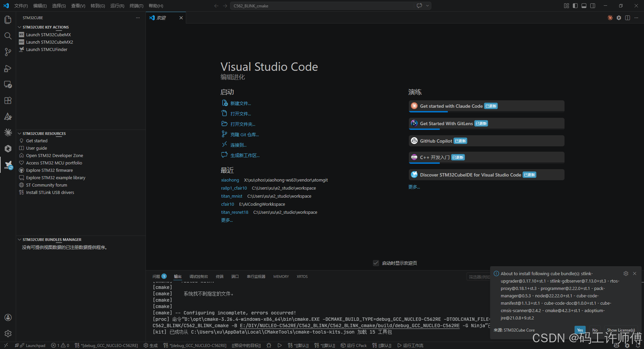The width and height of the screenshot is (644, 349).
Task: Toggle the bottom panel visibility
Action: click(x=584, y=6)
